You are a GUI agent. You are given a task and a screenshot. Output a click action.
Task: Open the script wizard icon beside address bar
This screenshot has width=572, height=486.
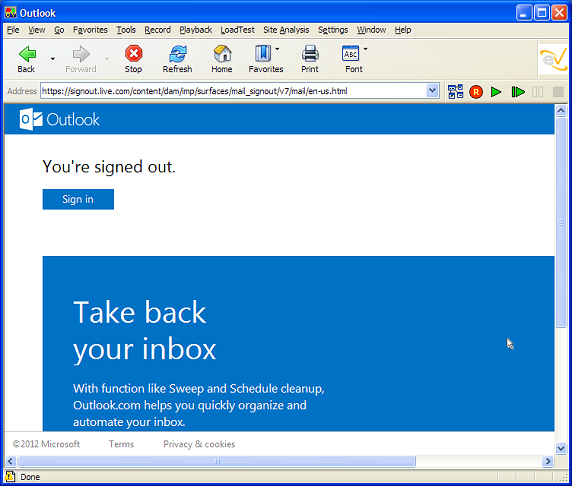(x=455, y=92)
